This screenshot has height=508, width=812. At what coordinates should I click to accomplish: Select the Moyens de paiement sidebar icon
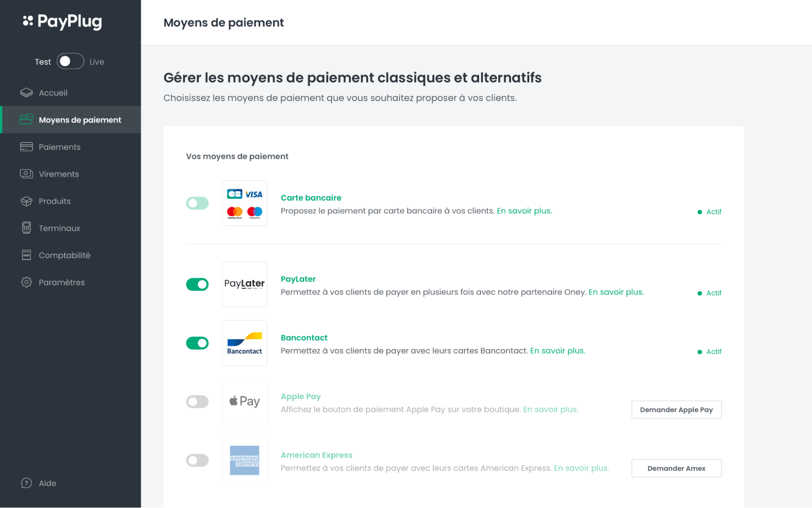[x=26, y=119]
